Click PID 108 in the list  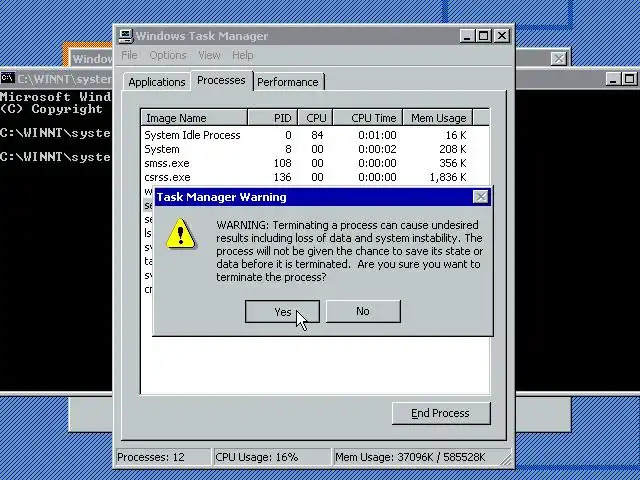tap(282, 163)
